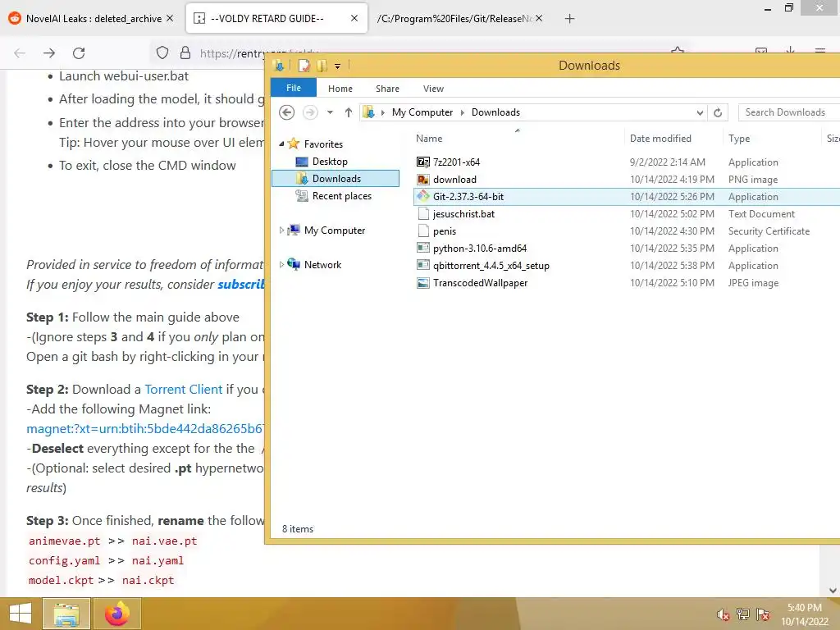Select Downloads in the navigation pane
The image size is (840, 630).
[x=336, y=178]
